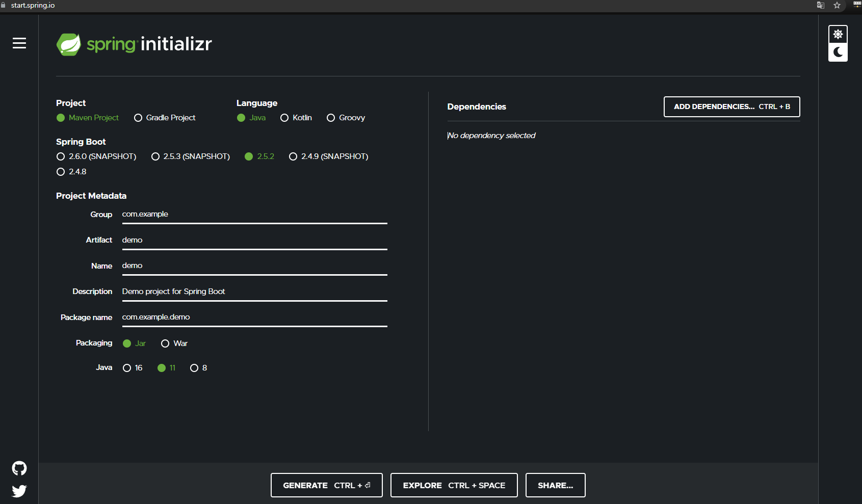Click the browser translate icon

point(821,5)
